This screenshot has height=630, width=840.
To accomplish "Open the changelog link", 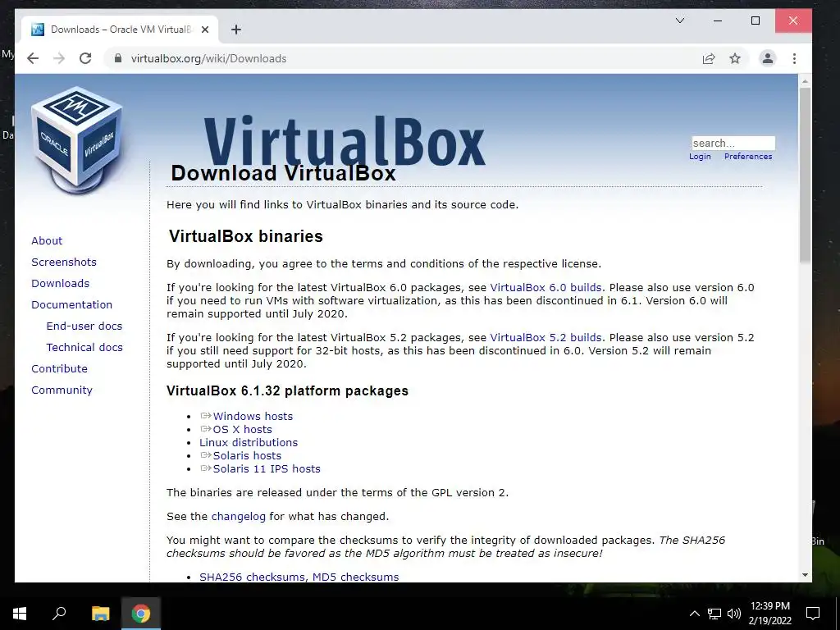I will click(x=239, y=517).
